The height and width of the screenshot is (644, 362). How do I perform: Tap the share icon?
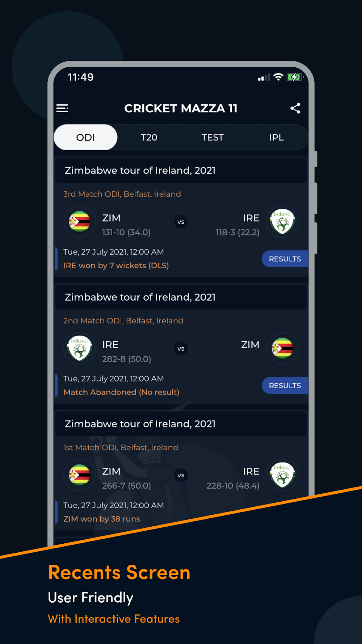coord(295,108)
